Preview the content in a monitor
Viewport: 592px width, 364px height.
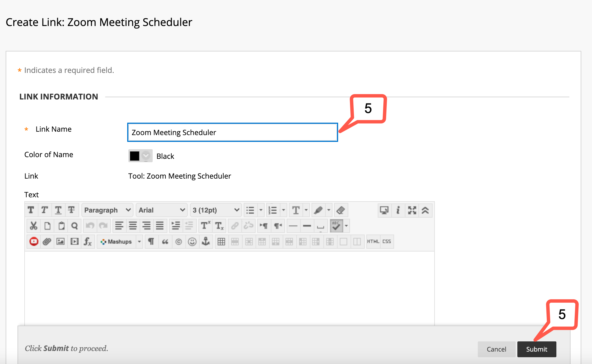tap(384, 210)
